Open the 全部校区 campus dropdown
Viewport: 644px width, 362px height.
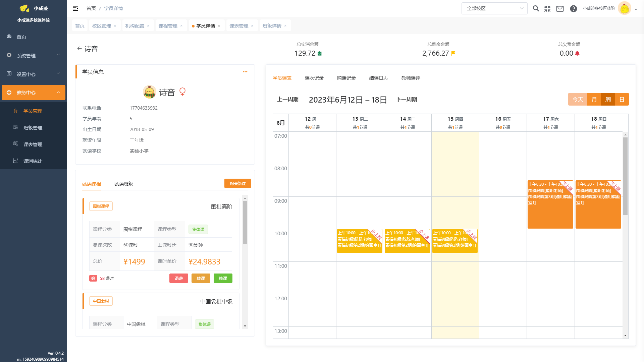click(x=494, y=8)
